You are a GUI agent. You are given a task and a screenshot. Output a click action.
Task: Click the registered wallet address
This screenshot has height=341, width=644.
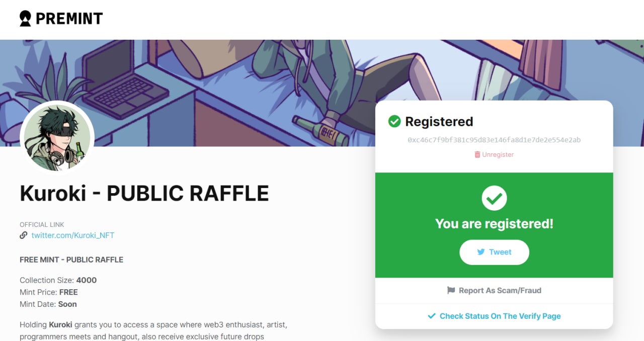coord(494,140)
